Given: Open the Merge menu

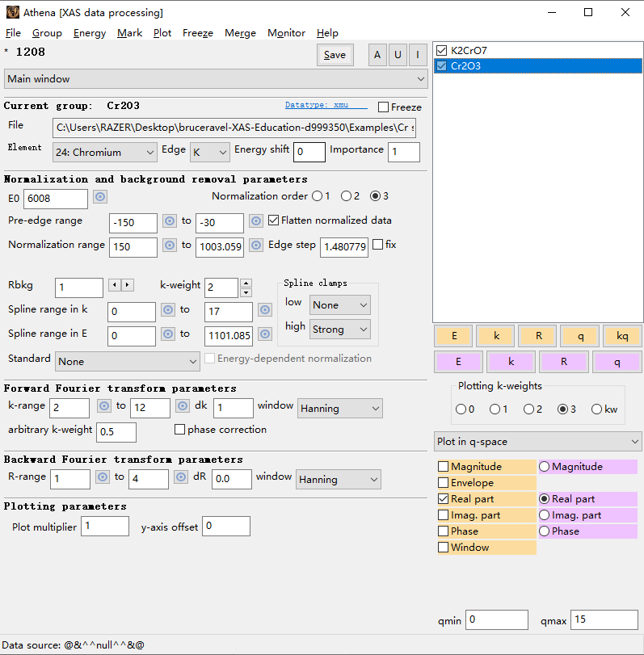Looking at the screenshot, I should [x=240, y=33].
